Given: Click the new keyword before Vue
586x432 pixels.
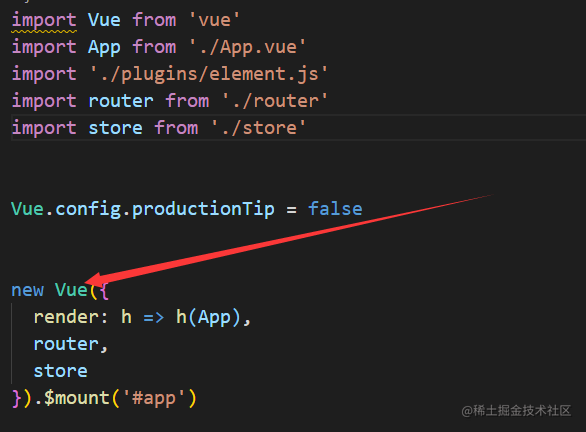Looking at the screenshot, I should point(28,290).
